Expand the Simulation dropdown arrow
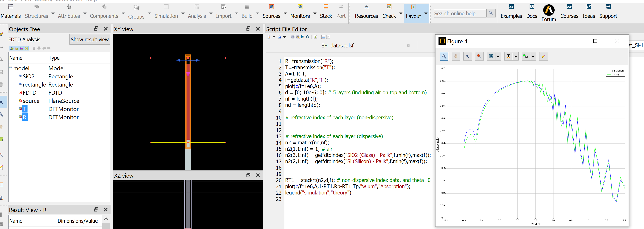This screenshot has width=644, height=229. [183, 13]
